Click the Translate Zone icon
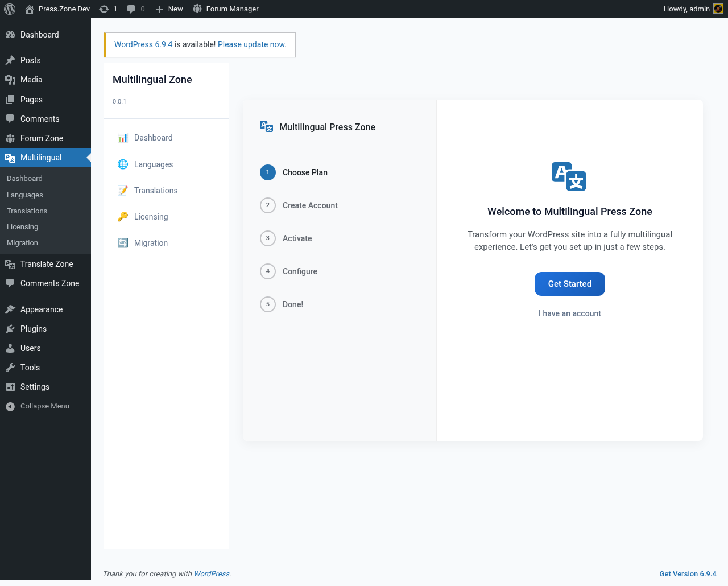Image resolution: width=728 pixels, height=586 pixels. [10, 264]
